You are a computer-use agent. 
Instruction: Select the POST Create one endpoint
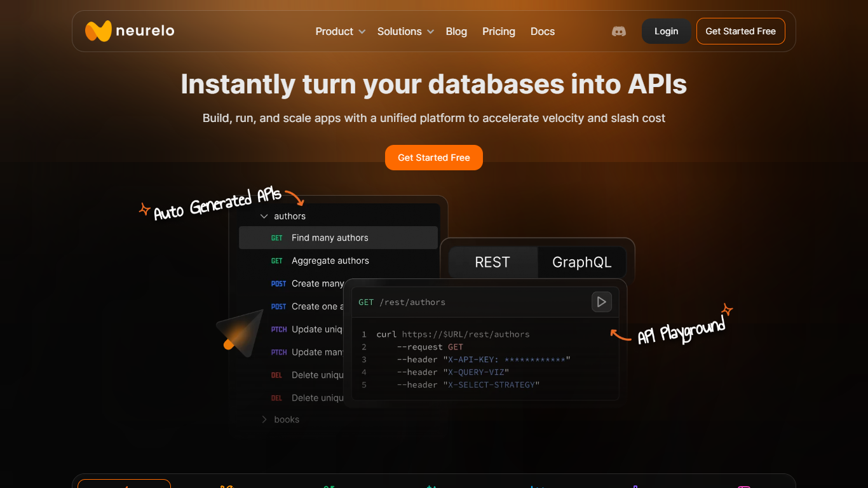click(308, 306)
